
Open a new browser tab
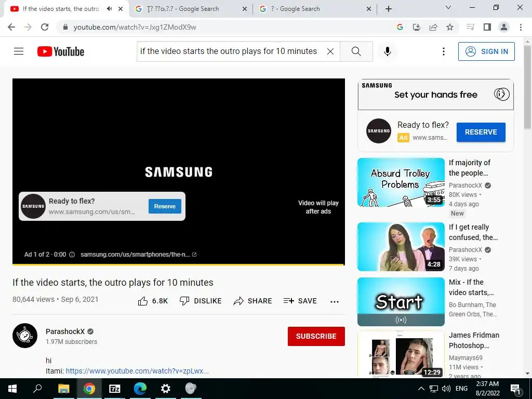click(x=389, y=9)
